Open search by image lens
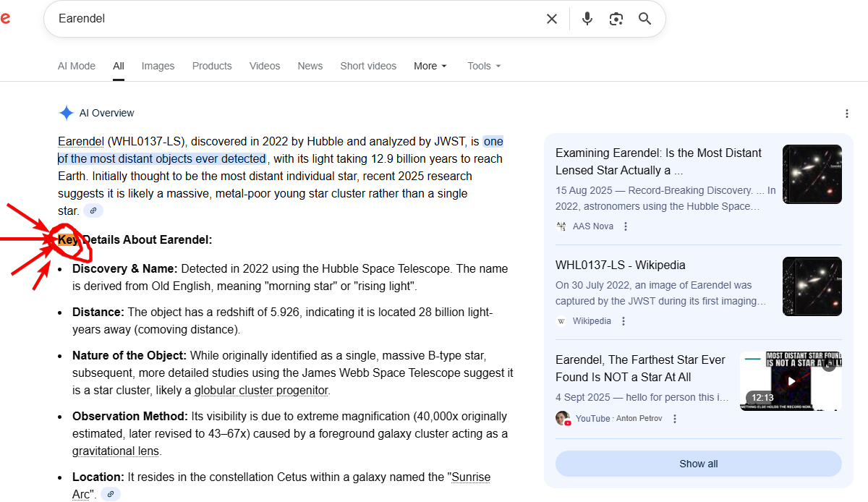This screenshot has height=502, width=868. (616, 19)
